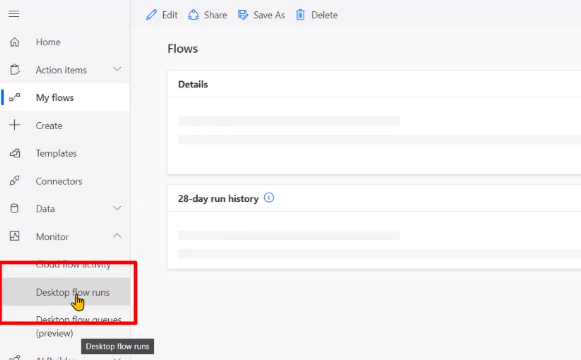Image resolution: width=581 pixels, height=360 pixels.
Task: Open the hamburger navigation menu
Action: pyautogui.click(x=14, y=14)
